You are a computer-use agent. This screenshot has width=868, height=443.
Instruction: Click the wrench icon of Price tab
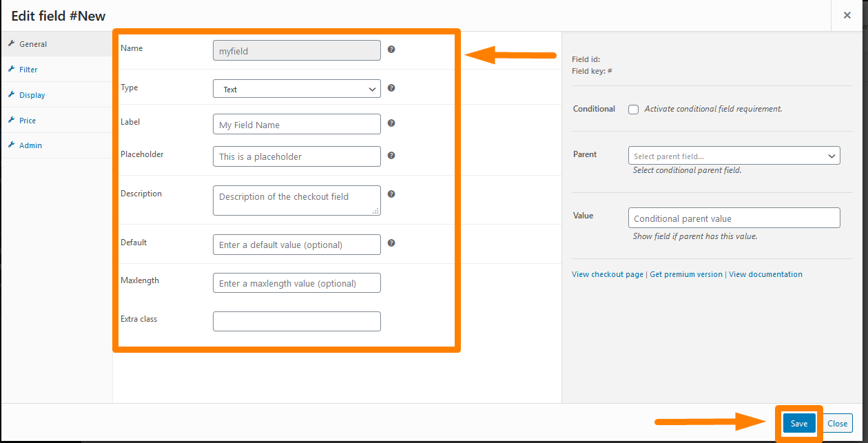pyautogui.click(x=11, y=120)
